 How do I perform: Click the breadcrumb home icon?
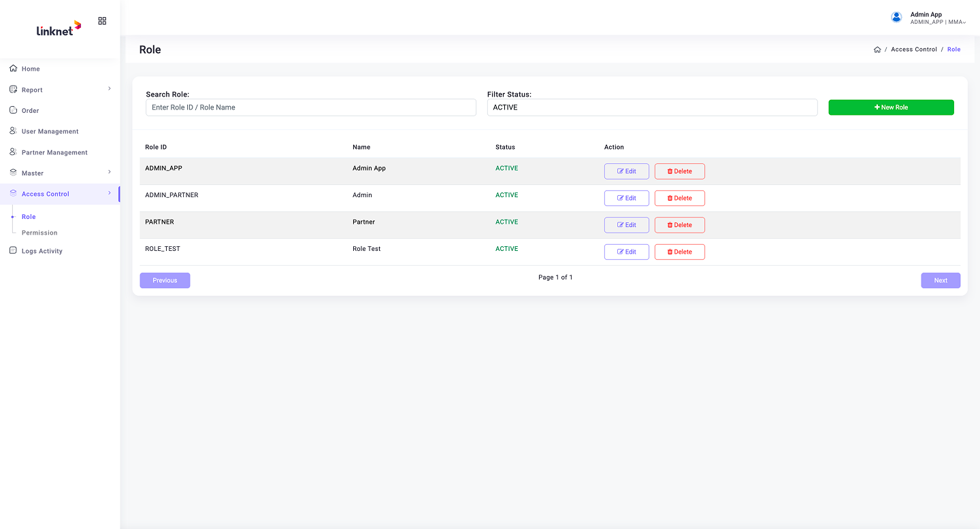877,50
